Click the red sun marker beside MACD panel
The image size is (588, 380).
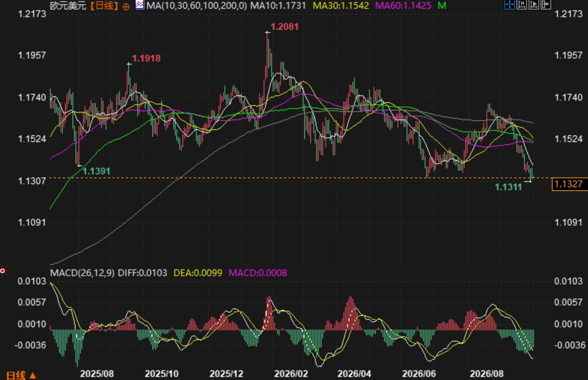[x=3, y=271]
